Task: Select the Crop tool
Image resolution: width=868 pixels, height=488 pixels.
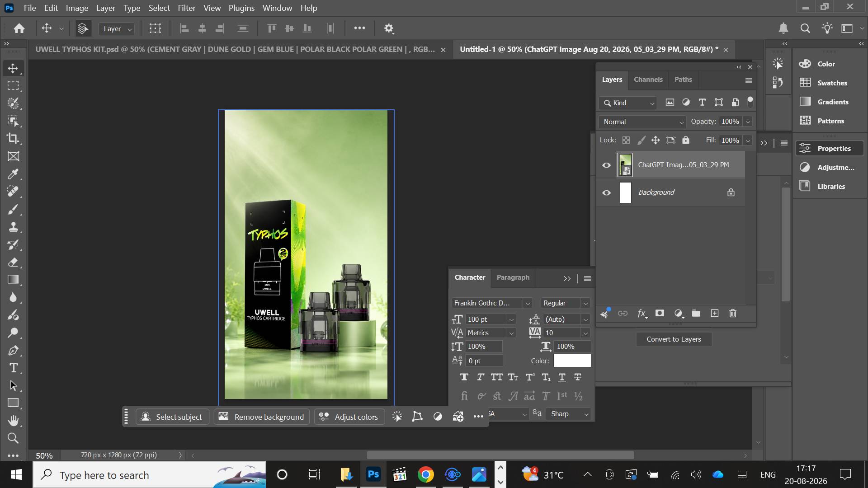Action: (13, 138)
